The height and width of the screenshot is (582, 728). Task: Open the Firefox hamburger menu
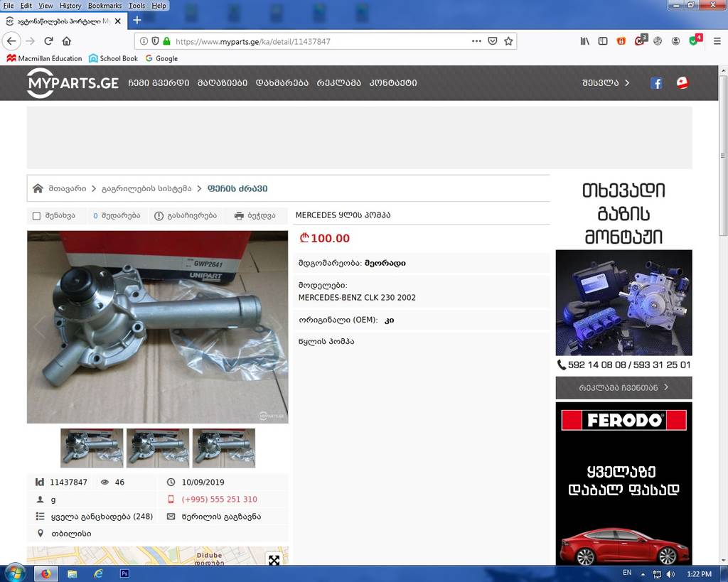(x=717, y=41)
